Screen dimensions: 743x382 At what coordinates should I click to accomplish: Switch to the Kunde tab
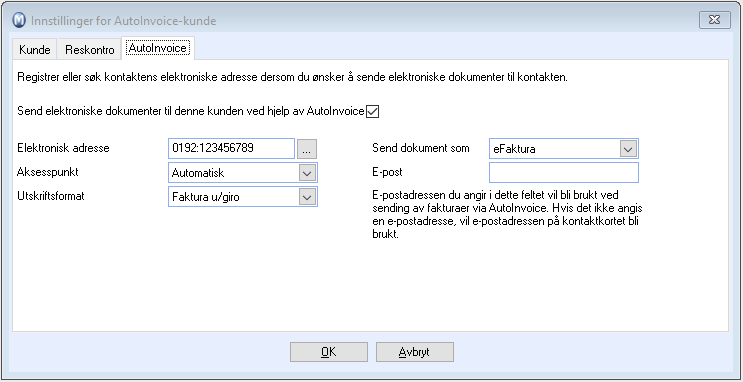[35, 49]
